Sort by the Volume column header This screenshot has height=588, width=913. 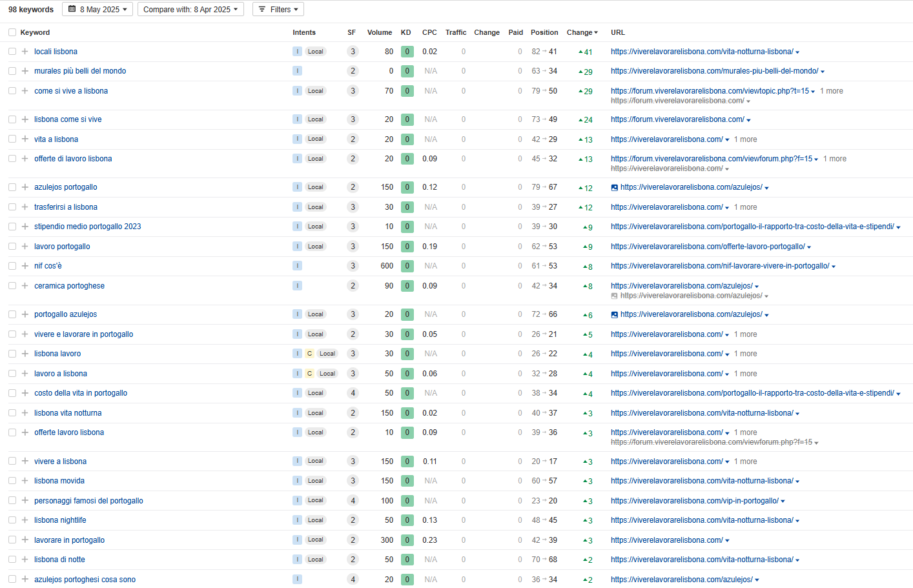coord(379,32)
